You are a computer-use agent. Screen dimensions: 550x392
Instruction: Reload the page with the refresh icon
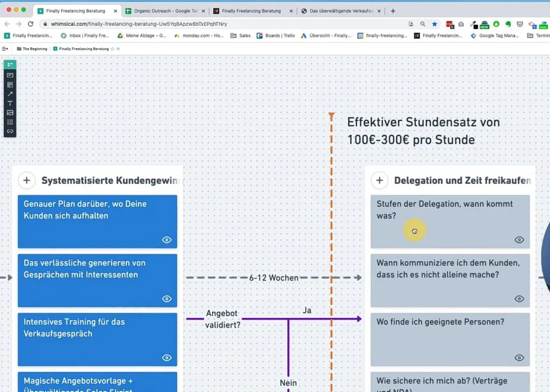click(31, 24)
